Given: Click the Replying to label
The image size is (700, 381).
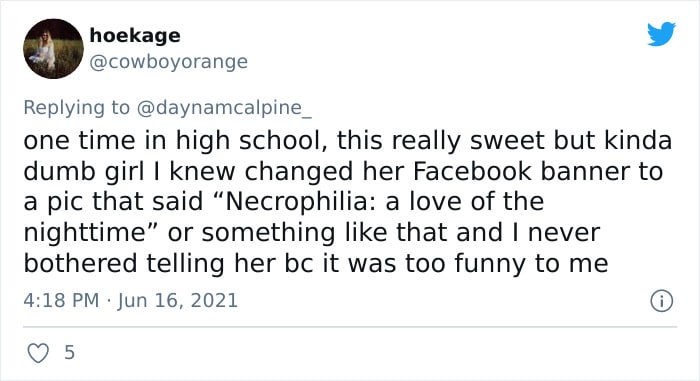Looking at the screenshot, I should pos(76,108).
